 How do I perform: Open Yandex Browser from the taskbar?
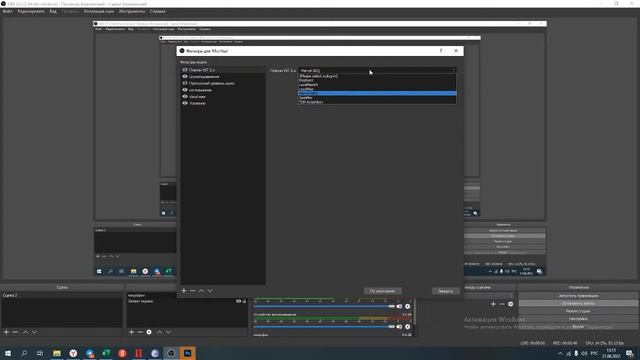point(73,353)
